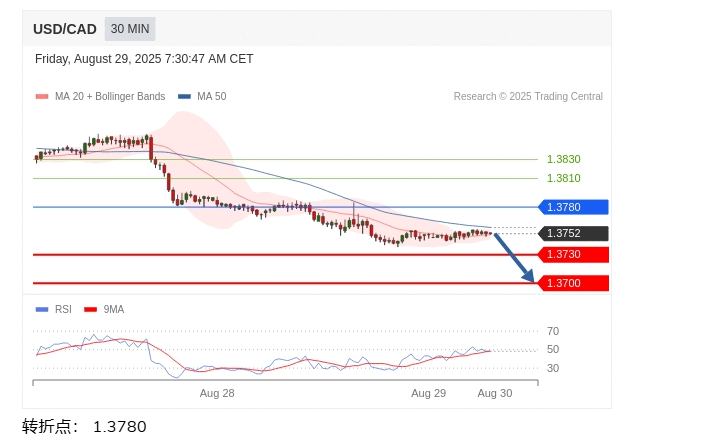Click the 'MA 20 + Bollinger Bands' legend label
The width and height of the screenshot is (728, 446).
pyautogui.click(x=110, y=96)
